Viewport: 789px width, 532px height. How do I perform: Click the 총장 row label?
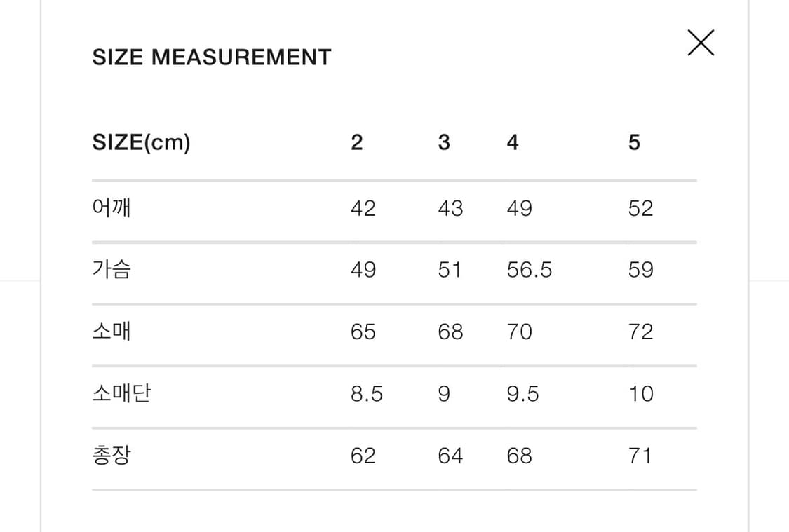point(112,456)
